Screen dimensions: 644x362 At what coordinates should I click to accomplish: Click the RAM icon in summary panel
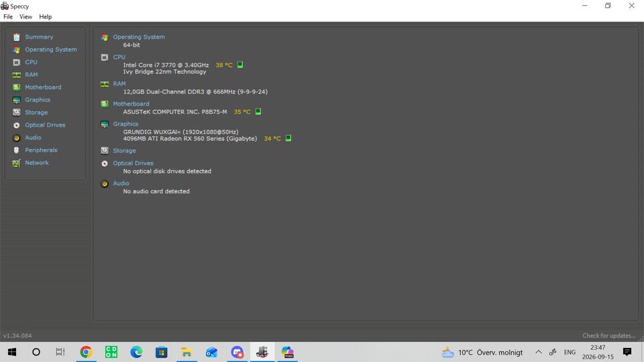pyautogui.click(x=105, y=84)
